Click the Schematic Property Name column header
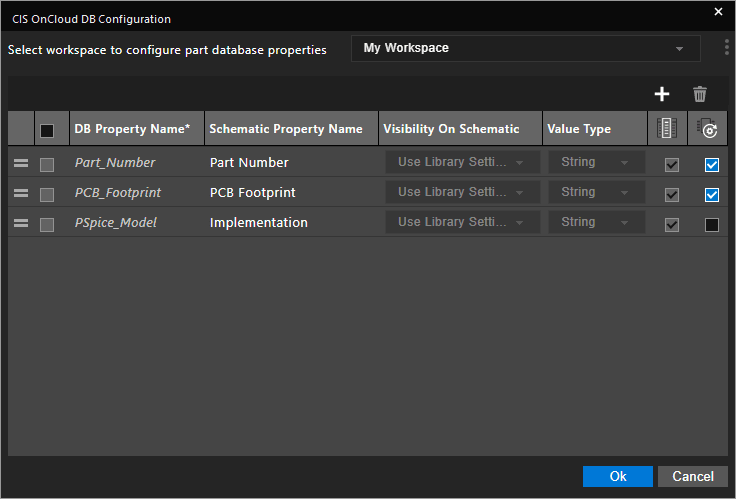Image resolution: width=736 pixels, height=499 pixels. [291, 128]
